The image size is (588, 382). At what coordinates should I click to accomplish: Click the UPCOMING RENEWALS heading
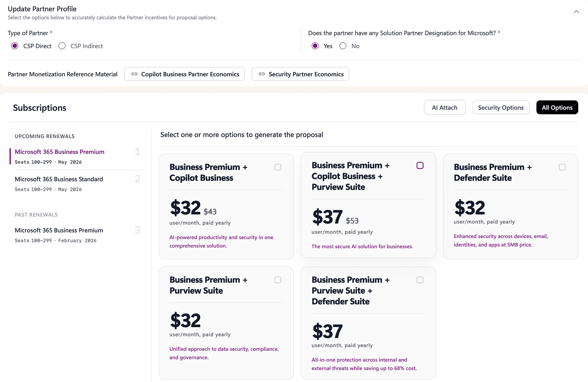(x=45, y=136)
